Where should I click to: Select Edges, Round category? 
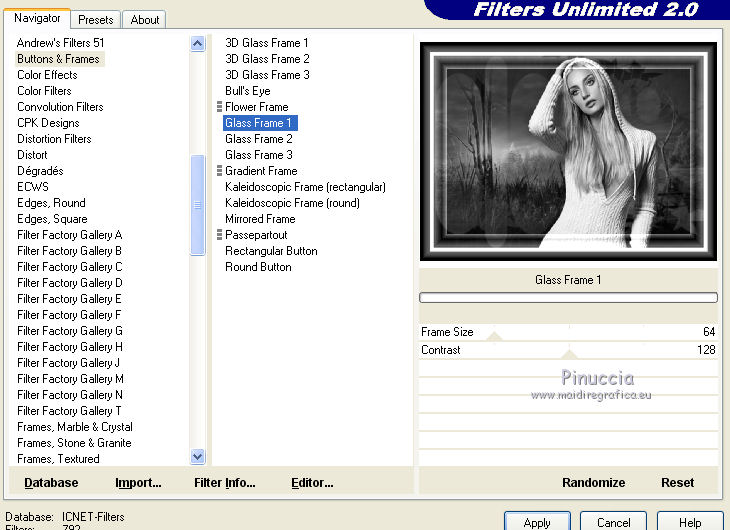[52, 203]
